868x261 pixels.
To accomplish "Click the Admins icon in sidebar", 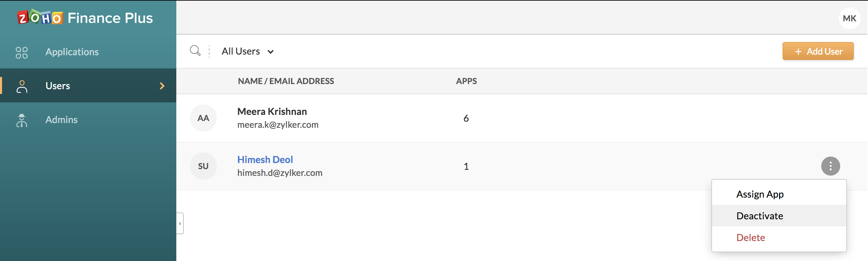I will pos(22,120).
